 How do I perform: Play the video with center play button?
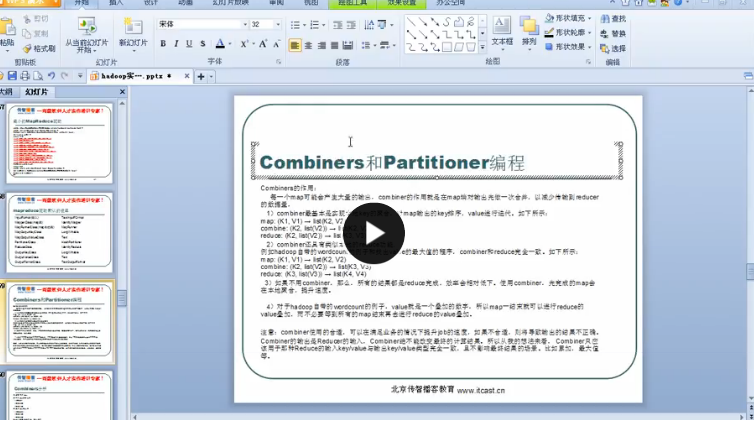[x=374, y=233]
